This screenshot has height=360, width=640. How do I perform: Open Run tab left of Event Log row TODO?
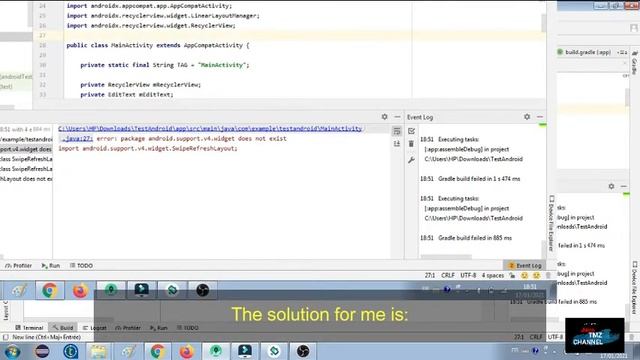point(51,266)
